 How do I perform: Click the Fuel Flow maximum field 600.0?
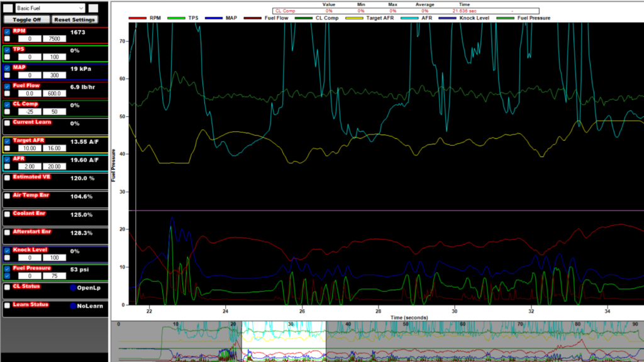[x=54, y=94]
